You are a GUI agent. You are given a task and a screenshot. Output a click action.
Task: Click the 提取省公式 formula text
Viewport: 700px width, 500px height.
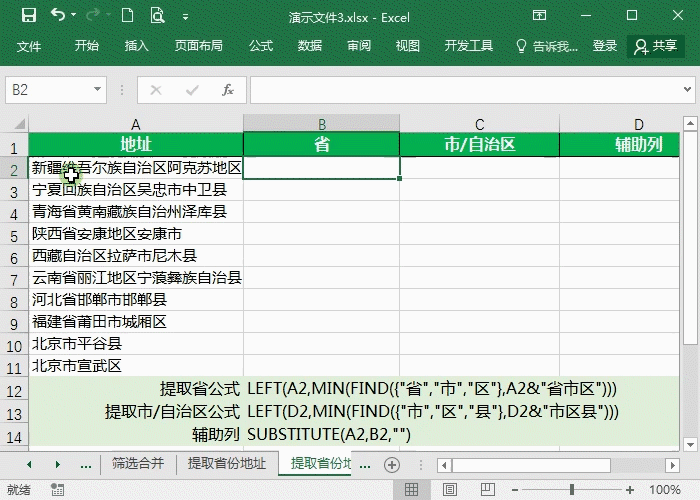pyautogui.click(x=431, y=388)
